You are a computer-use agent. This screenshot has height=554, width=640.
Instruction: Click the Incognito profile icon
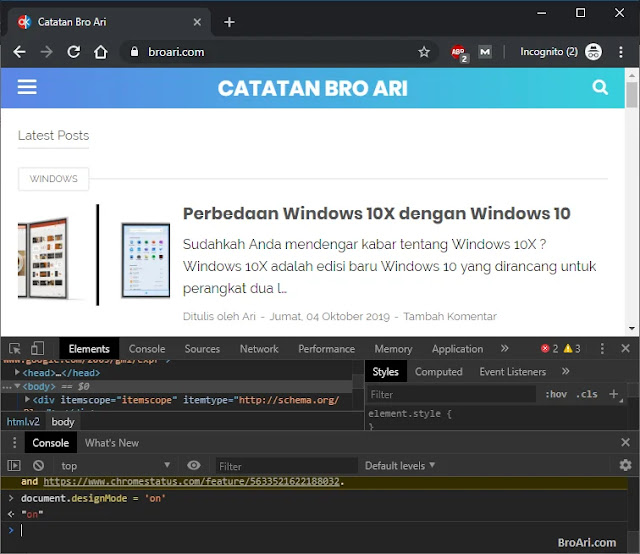[593, 52]
